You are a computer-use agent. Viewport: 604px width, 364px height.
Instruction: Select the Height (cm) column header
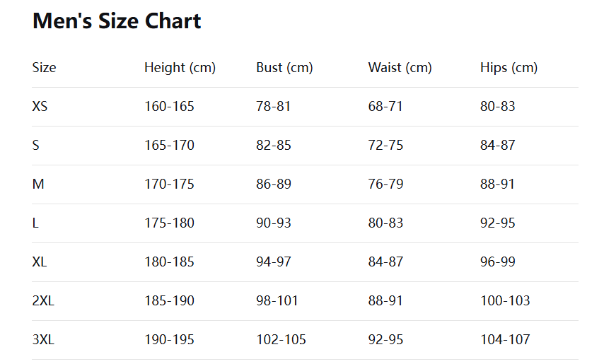tap(180, 68)
